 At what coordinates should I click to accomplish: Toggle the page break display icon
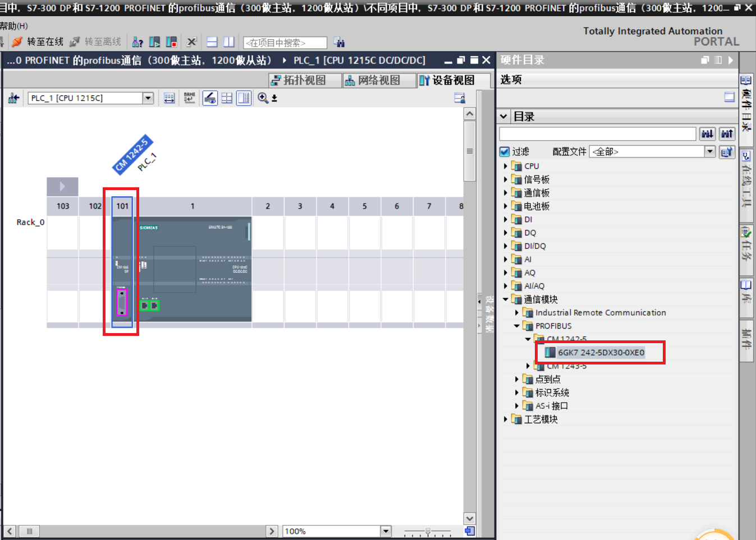[x=244, y=98]
